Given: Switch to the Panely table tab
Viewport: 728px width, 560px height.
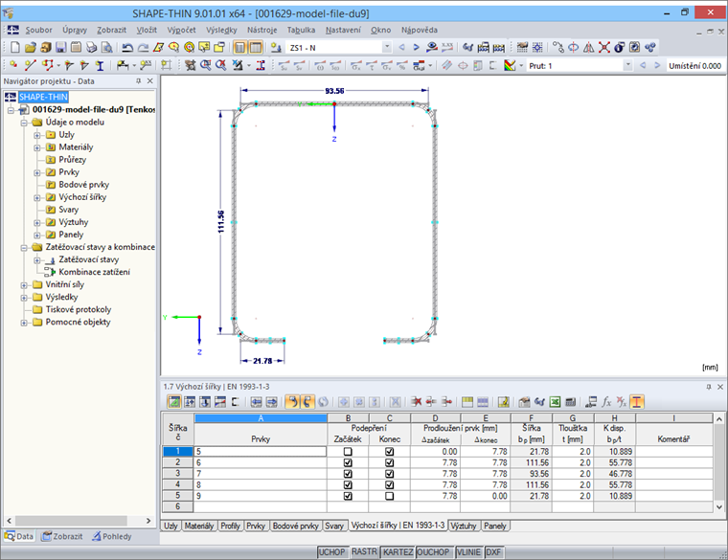Looking at the screenshot, I should click(x=495, y=526).
